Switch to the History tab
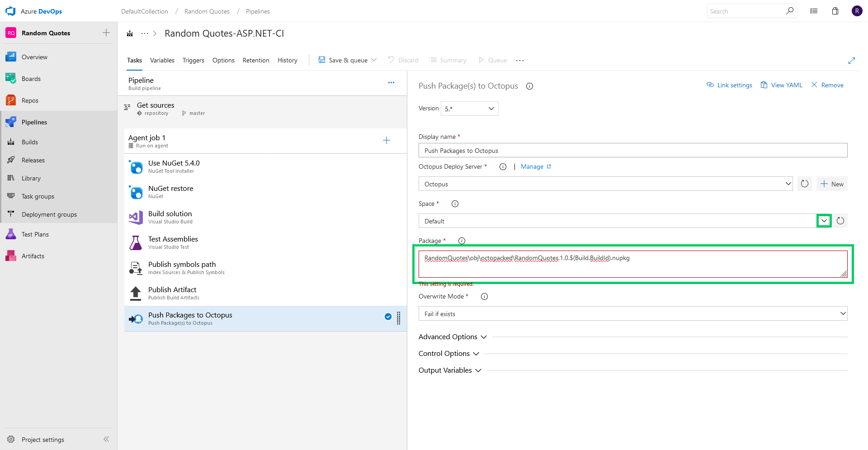868x450 pixels. 288,60
